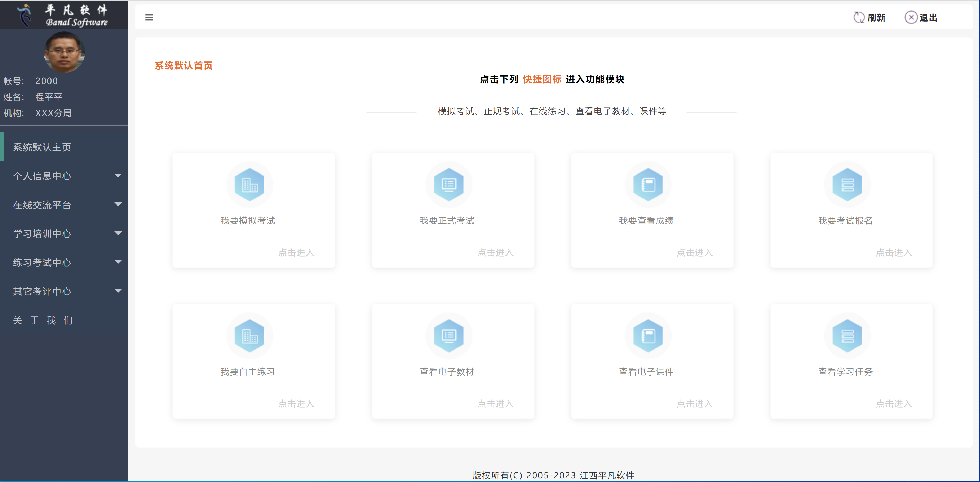Image resolution: width=980 pixels, height=482 pixels.
Task: Click the 退出 text button
Action: [928, 17]
